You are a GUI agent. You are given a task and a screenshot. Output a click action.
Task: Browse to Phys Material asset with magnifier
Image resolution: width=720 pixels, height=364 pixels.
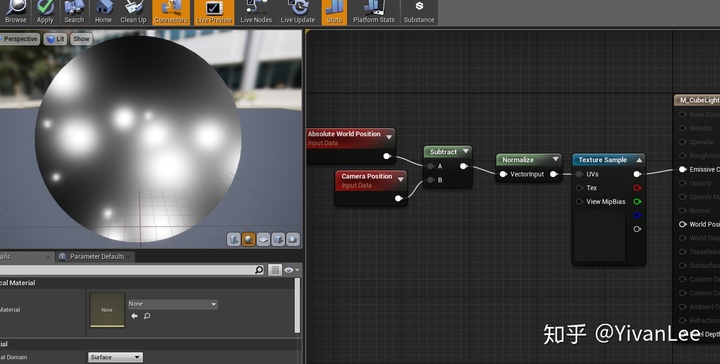[x=147, y=316]
